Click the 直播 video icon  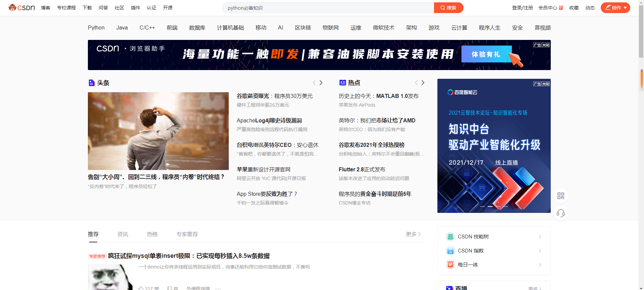click(x=449, y=288)
